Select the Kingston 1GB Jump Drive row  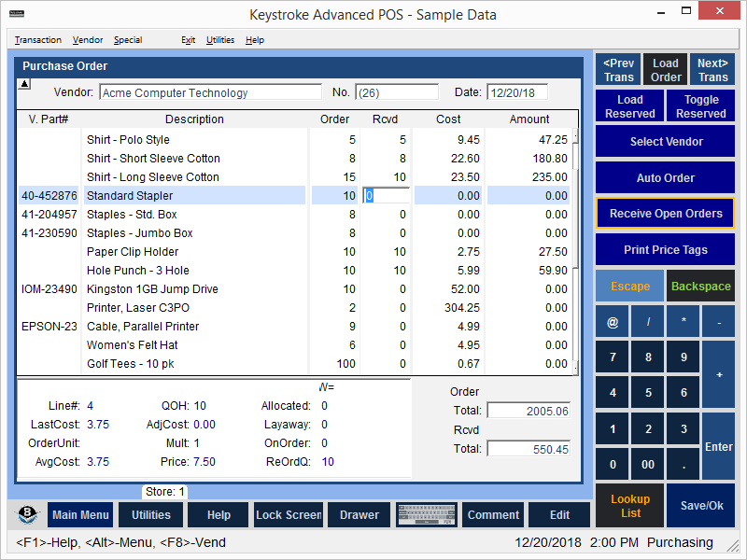click(x=152, y=289)
